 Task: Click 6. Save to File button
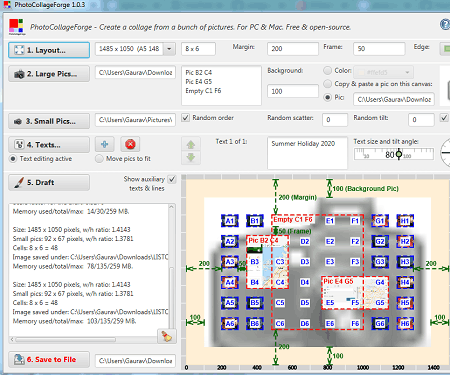tap(49, 360)
